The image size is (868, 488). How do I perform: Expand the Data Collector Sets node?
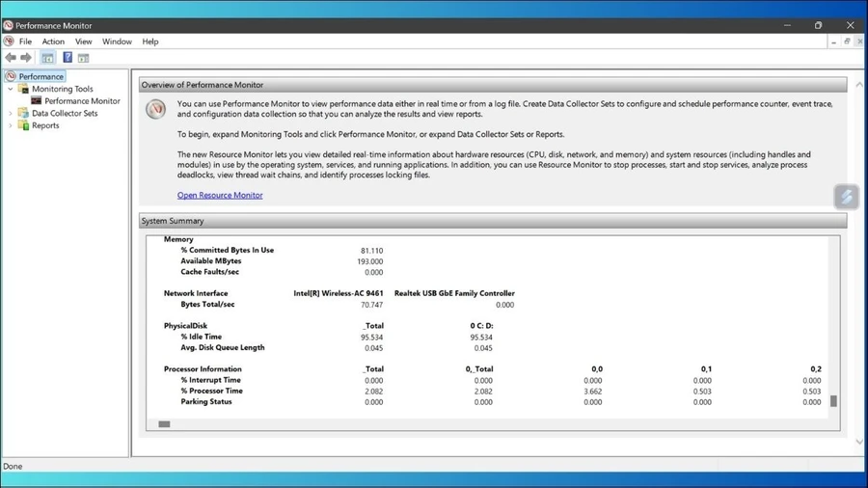coord(10,113)
